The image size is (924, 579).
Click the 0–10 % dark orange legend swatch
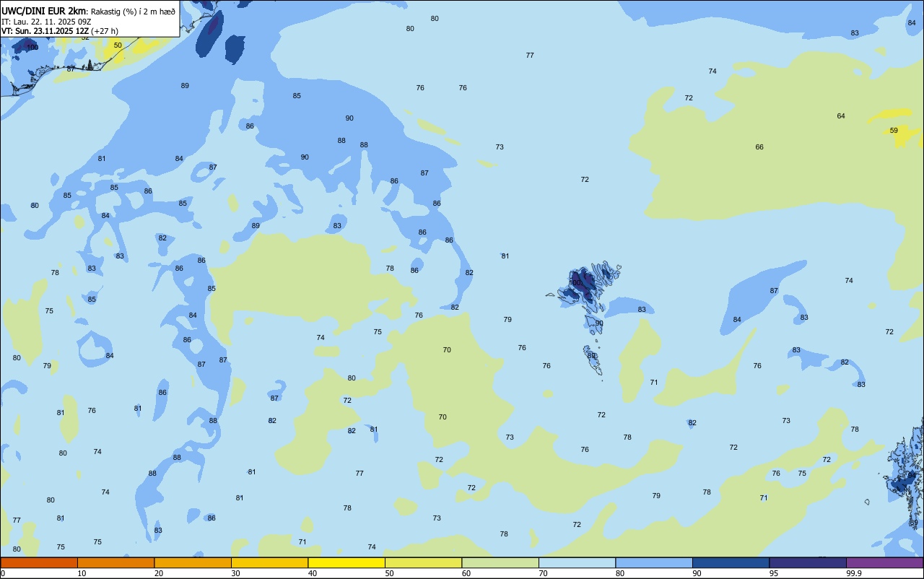(39, 562)
